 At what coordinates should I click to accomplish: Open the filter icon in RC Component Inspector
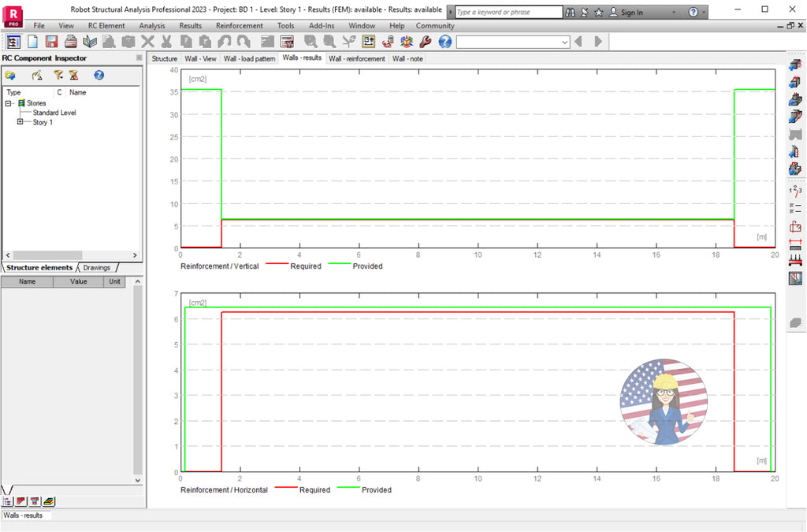point(58,75)
